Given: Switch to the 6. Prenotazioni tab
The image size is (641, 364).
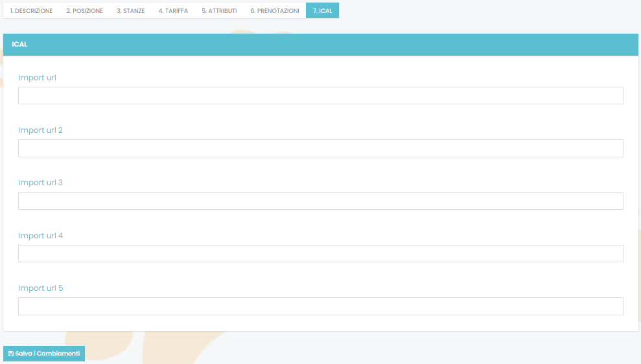Looking at the screenshot, I should click(x=274, y=11).
